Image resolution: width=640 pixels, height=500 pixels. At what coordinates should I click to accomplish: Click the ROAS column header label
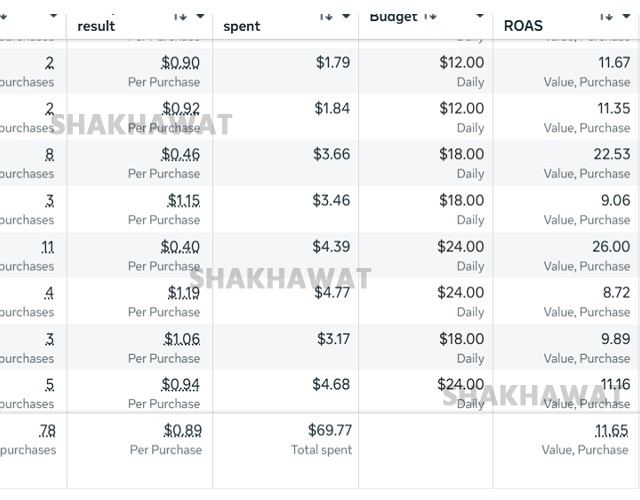pyautogui.click(x=523, y=26)
